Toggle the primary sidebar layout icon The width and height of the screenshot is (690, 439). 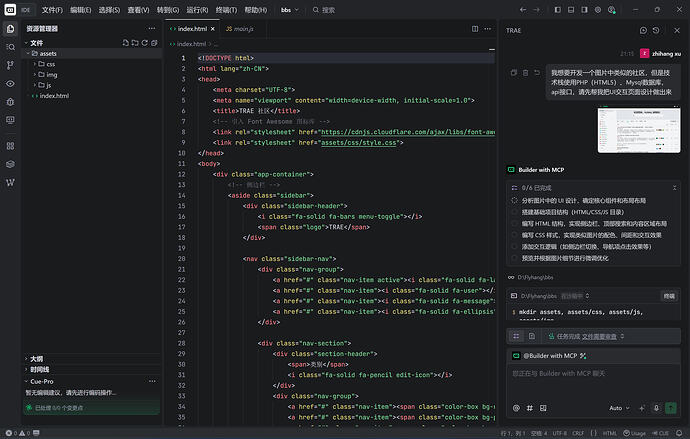558,10
